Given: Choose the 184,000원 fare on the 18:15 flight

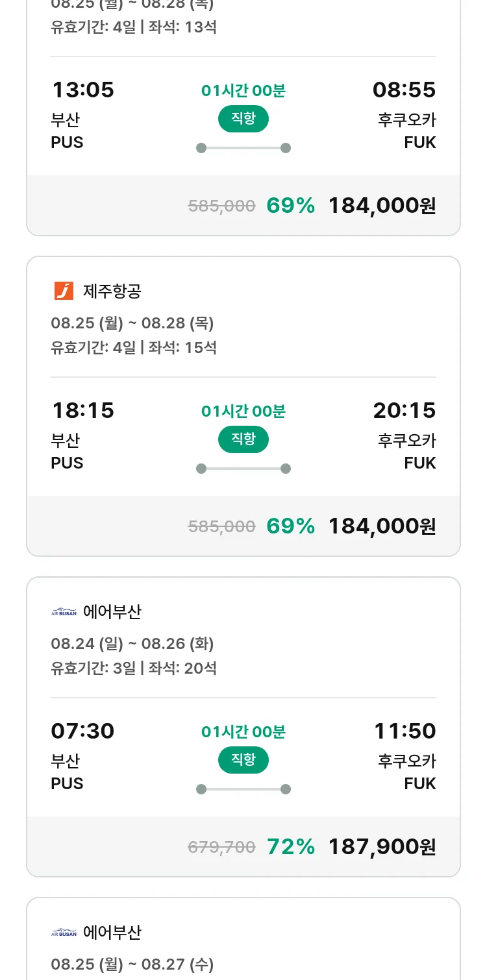Looking at the screenshot, I should pos(382,526).
